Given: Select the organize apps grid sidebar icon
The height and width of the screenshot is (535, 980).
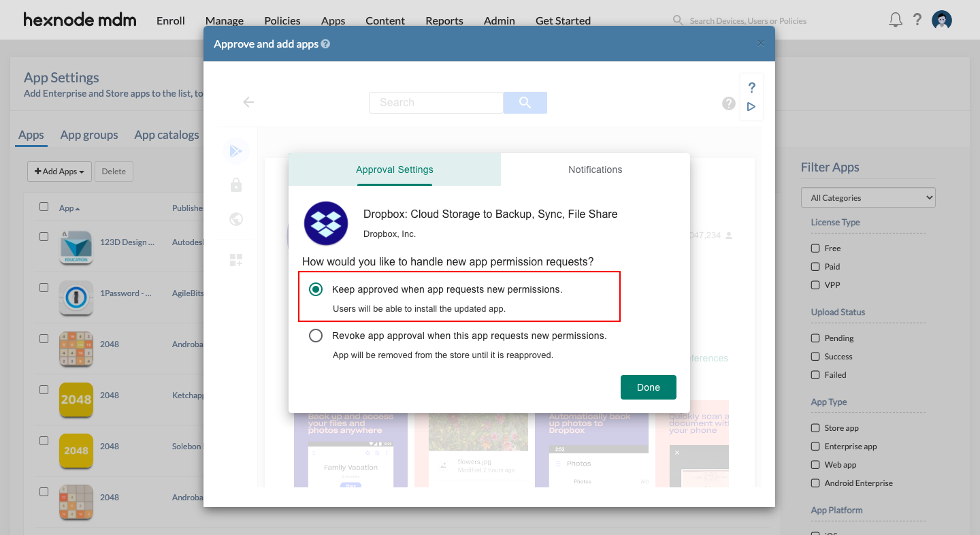Looking at the screenshot, I should pyautogui.click(x=236, y=260).
